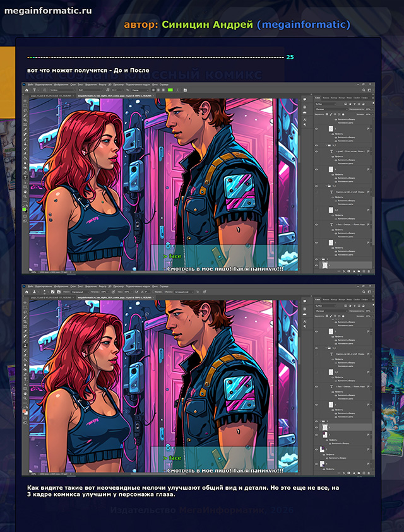
Task: Click the megainformatic.ru site link
Action: point(48,11)
